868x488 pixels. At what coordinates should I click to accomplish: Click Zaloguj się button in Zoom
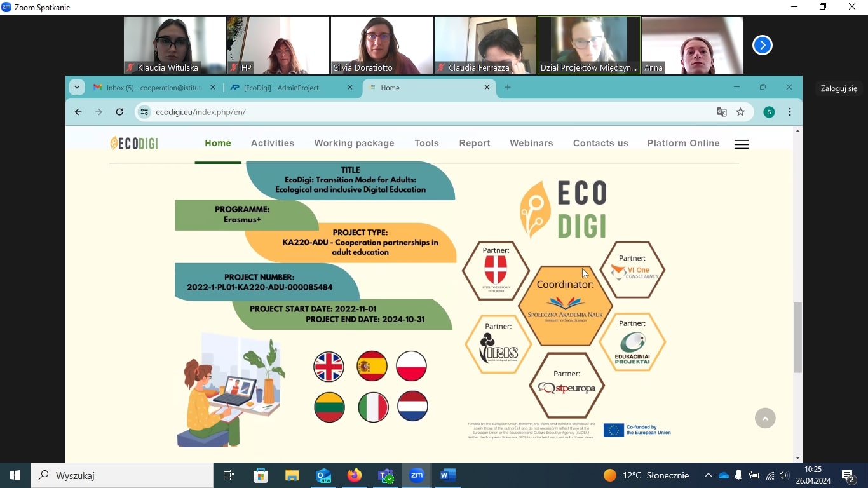(839, 88)
